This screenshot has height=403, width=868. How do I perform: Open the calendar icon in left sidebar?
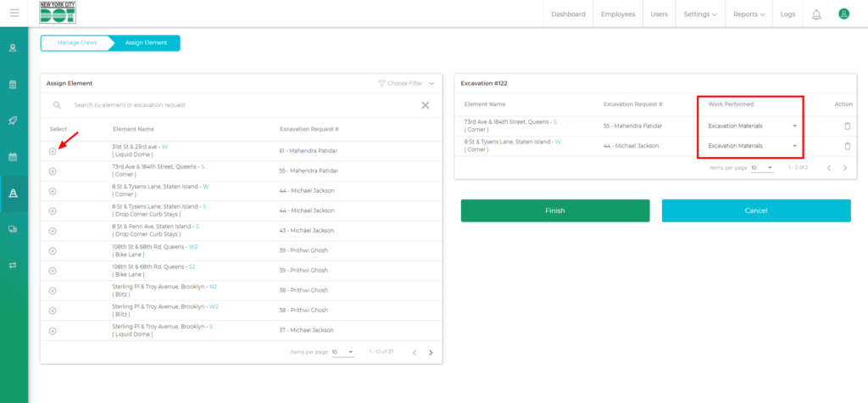tap(14, 157)
